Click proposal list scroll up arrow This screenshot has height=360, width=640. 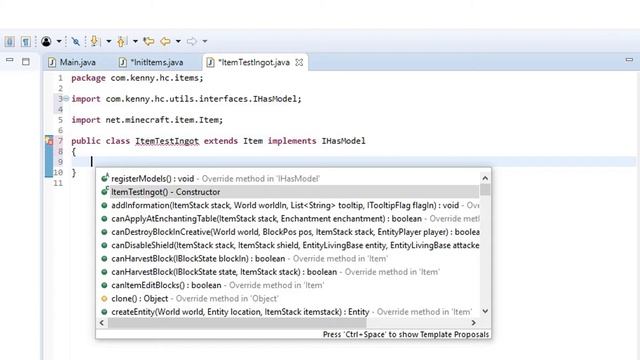click(485, 178)
